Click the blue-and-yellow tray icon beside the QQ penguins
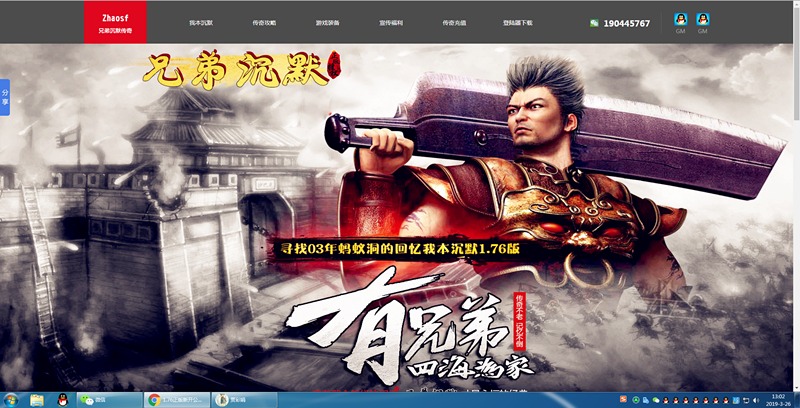Viewport: 800px width, 408px height. click(x=736, y=400)
